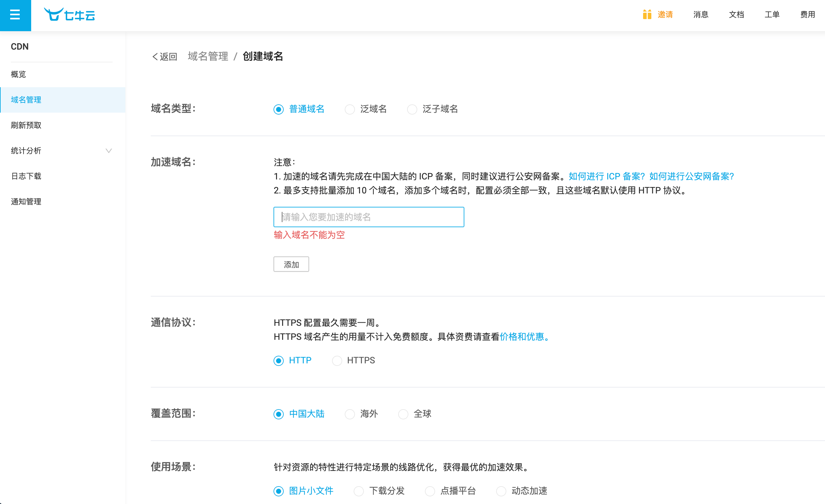Select 动态加速 scenario radio button
The image size is (825, 504).
(x=501, y=491)
